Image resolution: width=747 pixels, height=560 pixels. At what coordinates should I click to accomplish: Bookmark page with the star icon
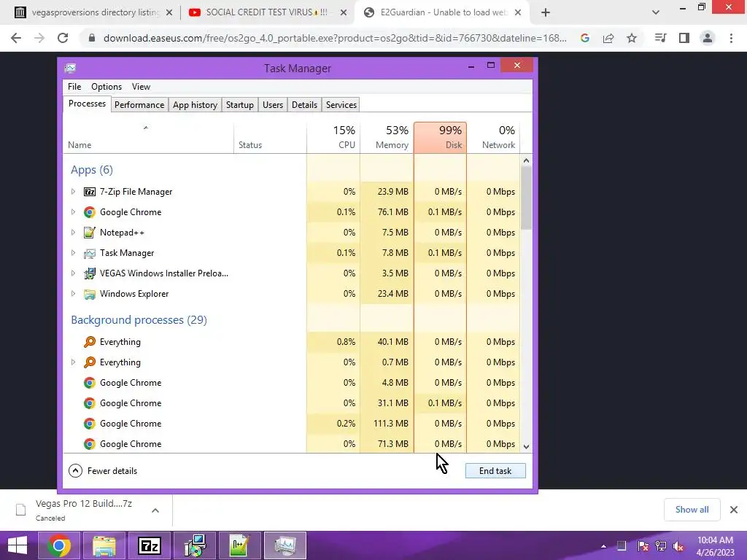[x=632, y=38]
